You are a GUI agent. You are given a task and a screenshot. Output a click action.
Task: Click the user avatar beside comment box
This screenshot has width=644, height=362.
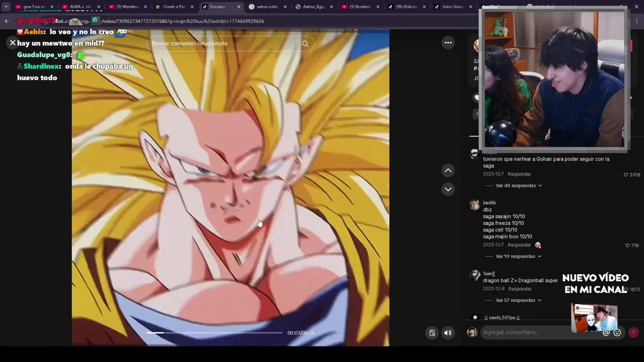point(472,332)
